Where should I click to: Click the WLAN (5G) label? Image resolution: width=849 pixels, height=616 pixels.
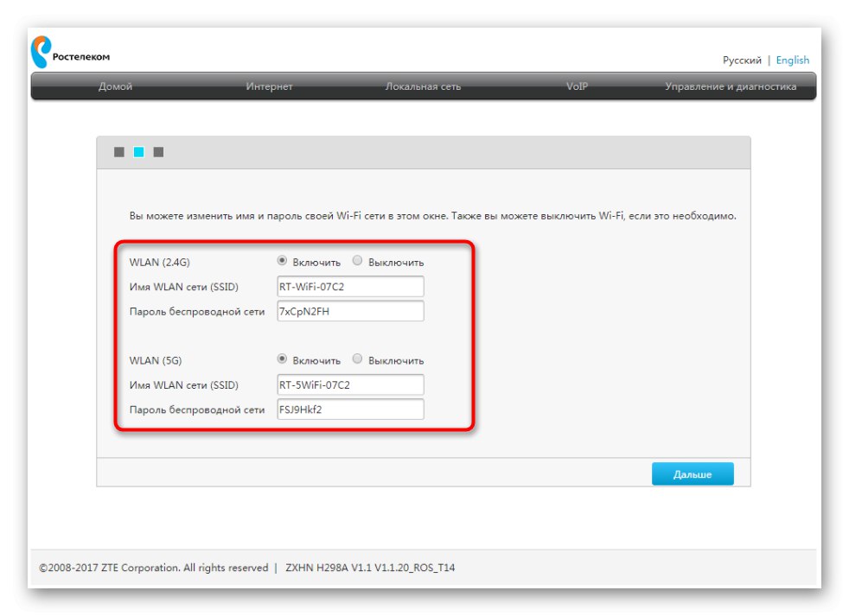[156, 360]
